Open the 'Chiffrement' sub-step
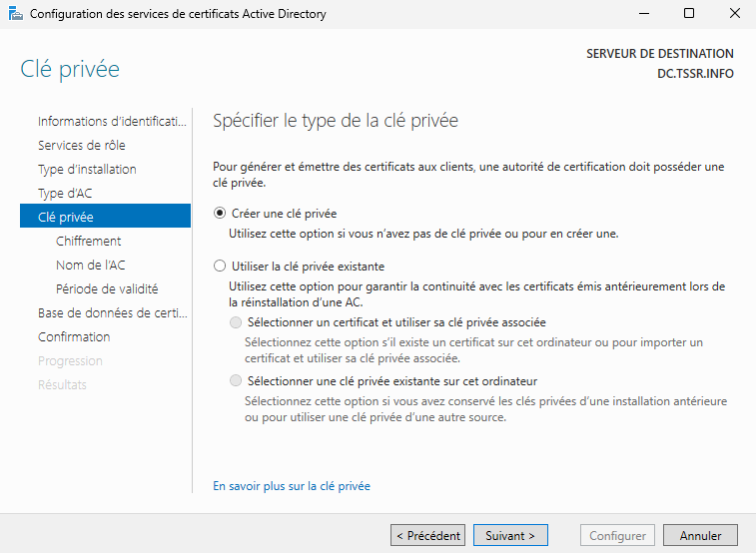Viewport: 756px width, 553px height. 89,241
